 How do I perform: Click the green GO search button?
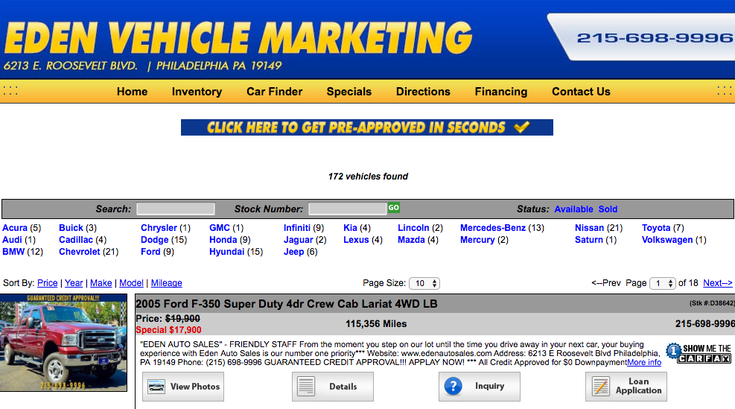(394, 208)
